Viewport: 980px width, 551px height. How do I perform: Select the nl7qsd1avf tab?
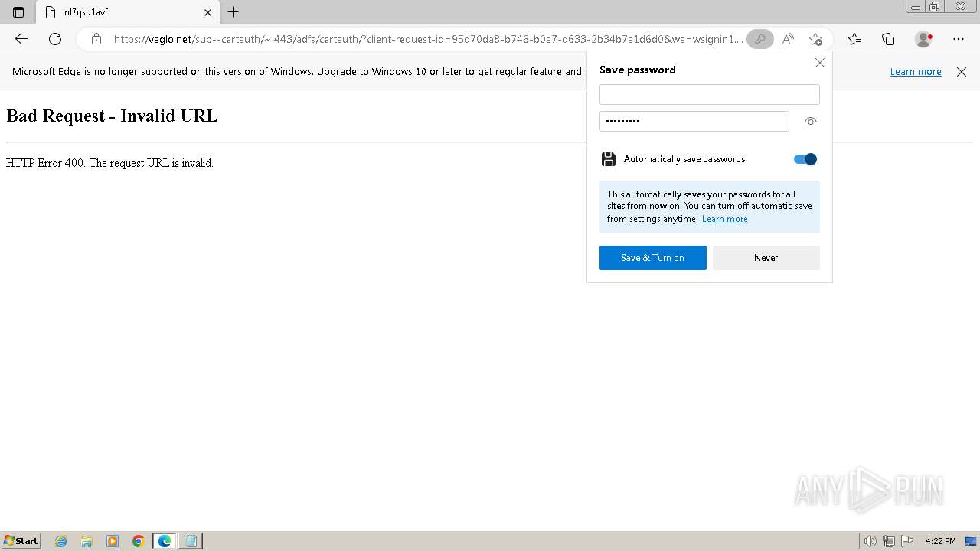click(x=127, y=12)
